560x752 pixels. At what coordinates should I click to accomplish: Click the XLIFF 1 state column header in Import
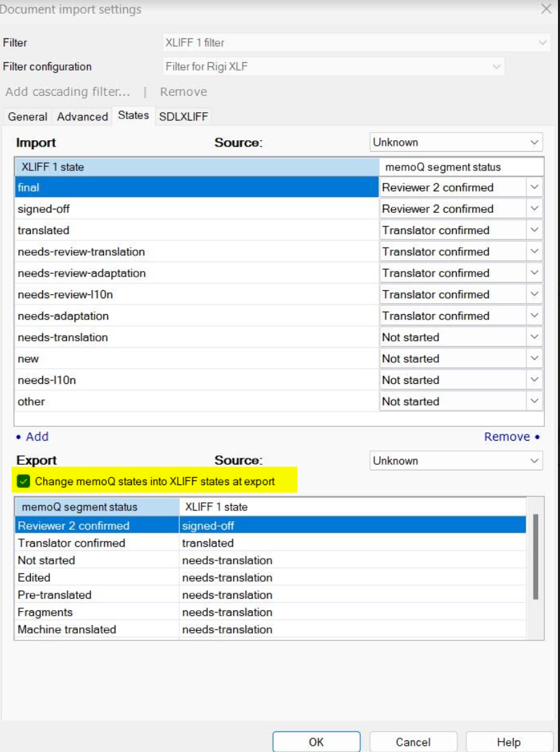click(197, 167)
